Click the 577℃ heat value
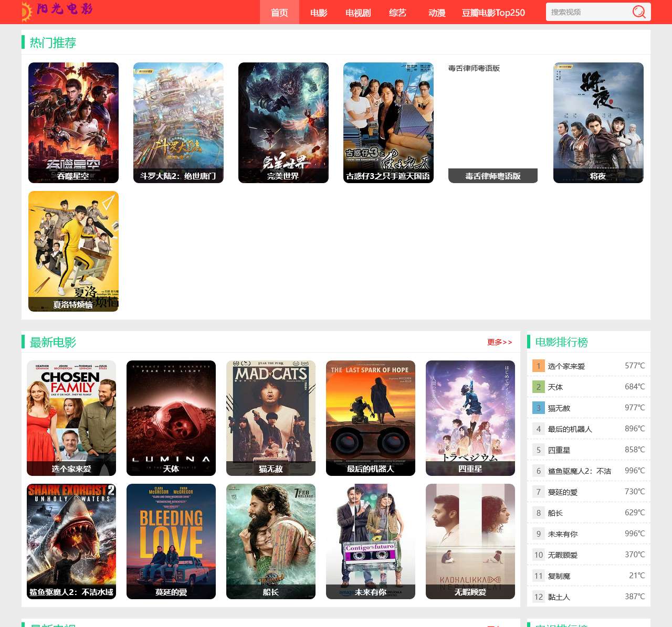Viewport: 672px width, 627px height. tap(635, 366)
